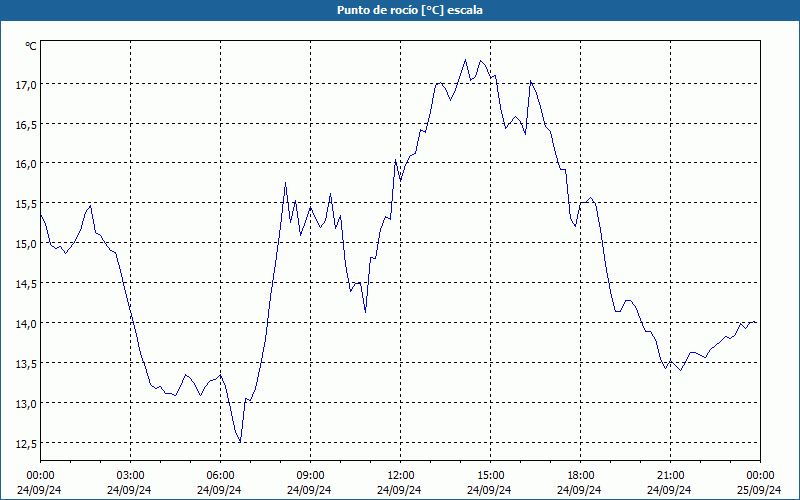This screenshot has height=500, width=800.
Task: Click the 15:00 time axis label
Action: [491, 476]
